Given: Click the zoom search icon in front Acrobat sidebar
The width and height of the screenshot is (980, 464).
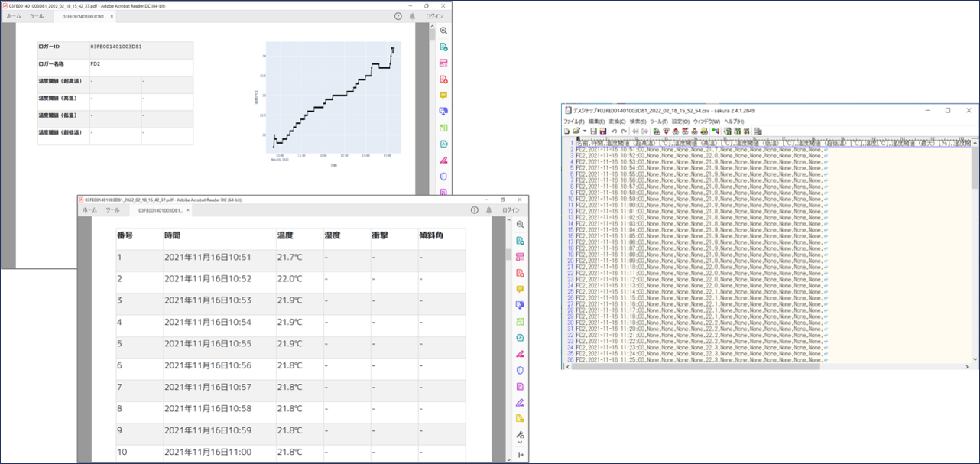Looking at the screenshot, I should click(x=520, y=225).
